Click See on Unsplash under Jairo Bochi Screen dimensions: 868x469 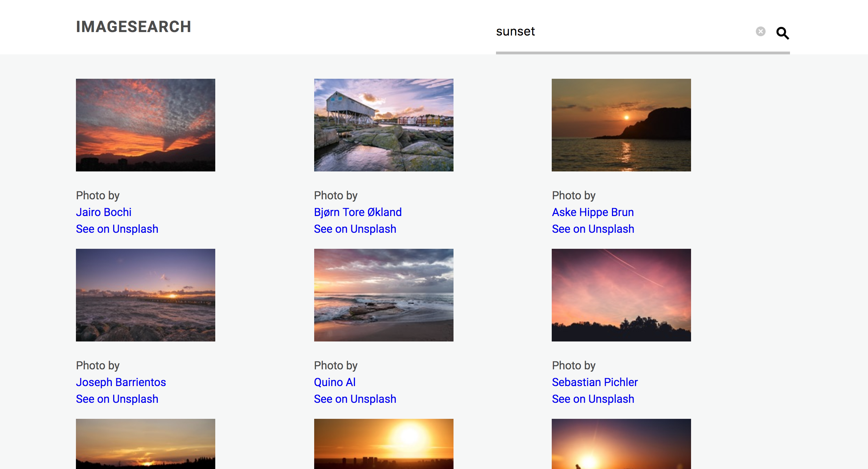pyautogui.click(x=117, y=229)
